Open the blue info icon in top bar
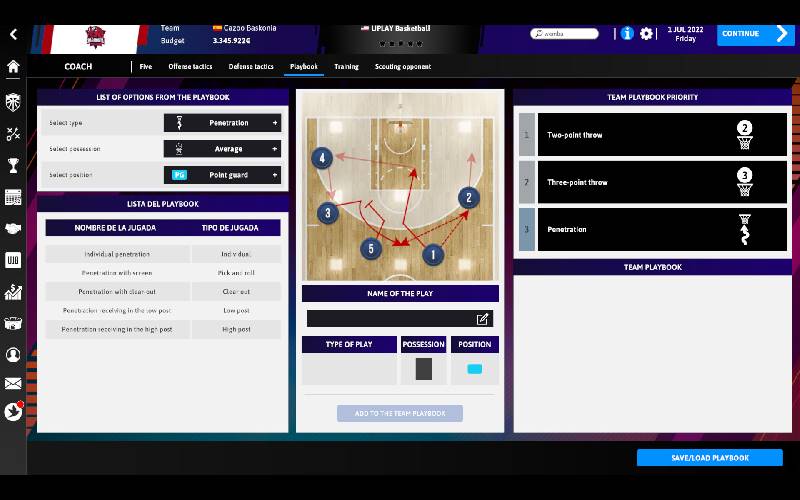Screen dimensions: 800x500 pos(627,33)
